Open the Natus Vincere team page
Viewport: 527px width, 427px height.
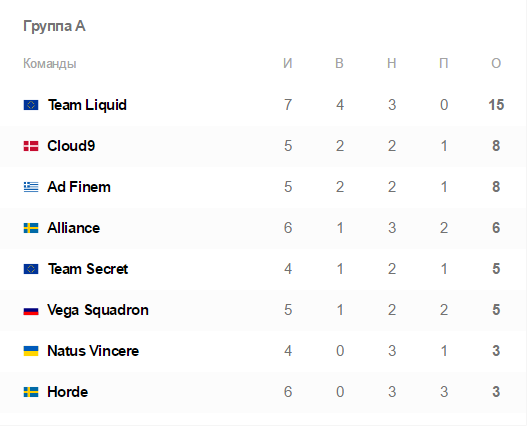[93, 351]
